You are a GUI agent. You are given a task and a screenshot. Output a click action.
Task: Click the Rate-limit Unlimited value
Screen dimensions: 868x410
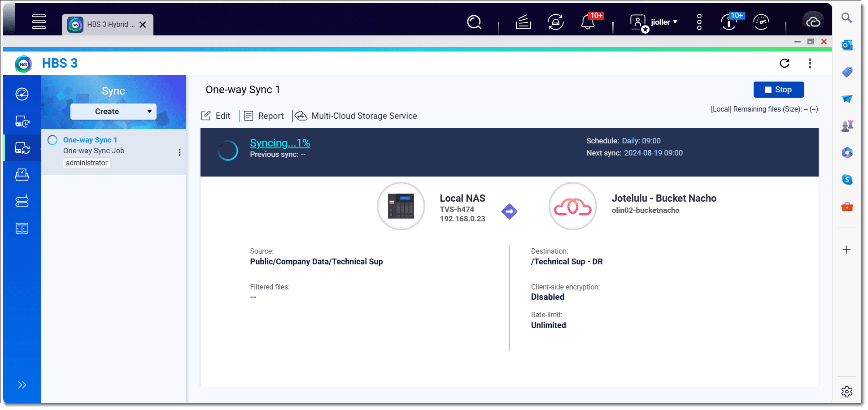click(548, 325)
